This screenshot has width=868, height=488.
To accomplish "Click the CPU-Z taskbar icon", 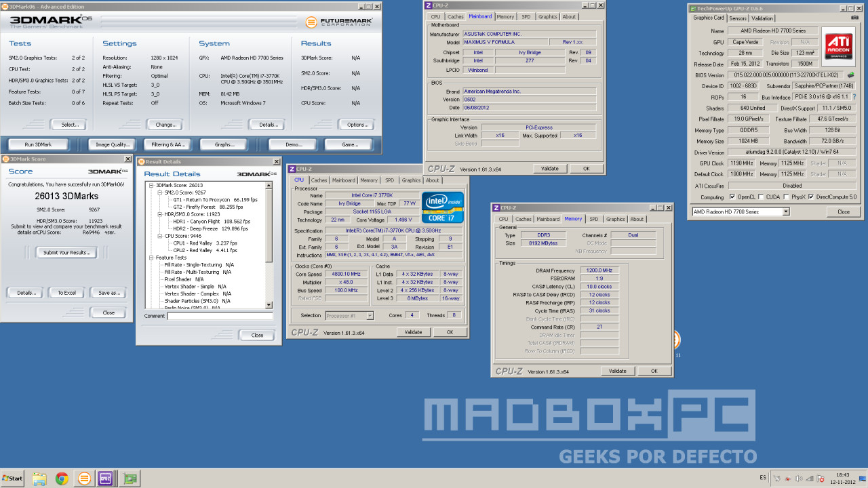I will pyautogui.click(x=105, y=478).
